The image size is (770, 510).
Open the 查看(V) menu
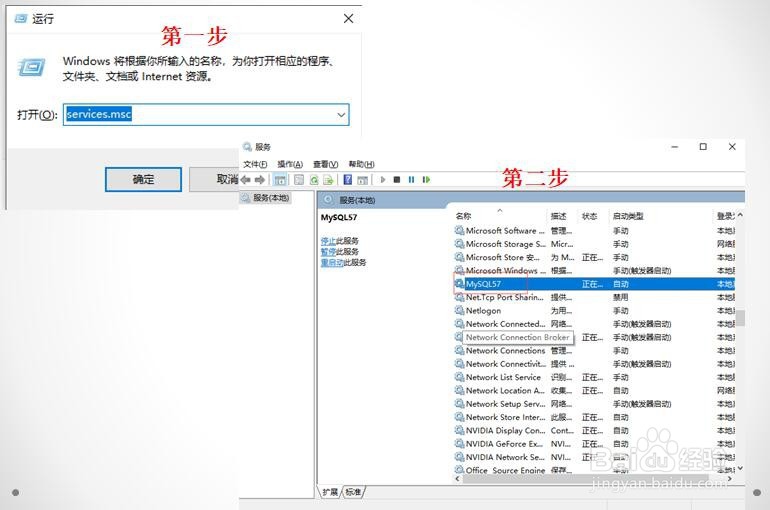tap(326, 164)
